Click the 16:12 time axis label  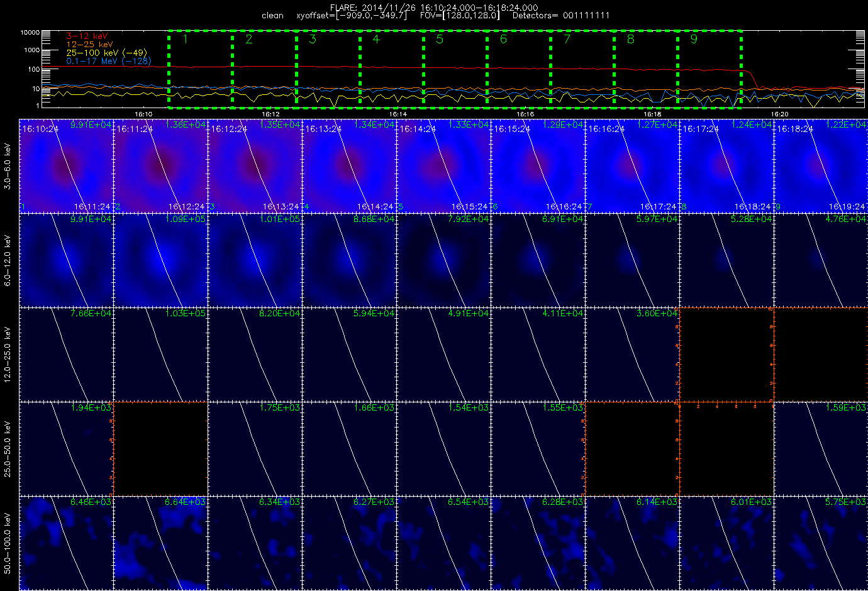pos(270,114)
